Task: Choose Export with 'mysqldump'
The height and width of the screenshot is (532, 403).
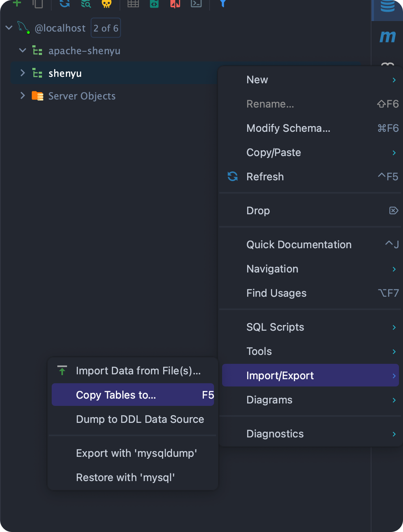Action: (136, 453)
